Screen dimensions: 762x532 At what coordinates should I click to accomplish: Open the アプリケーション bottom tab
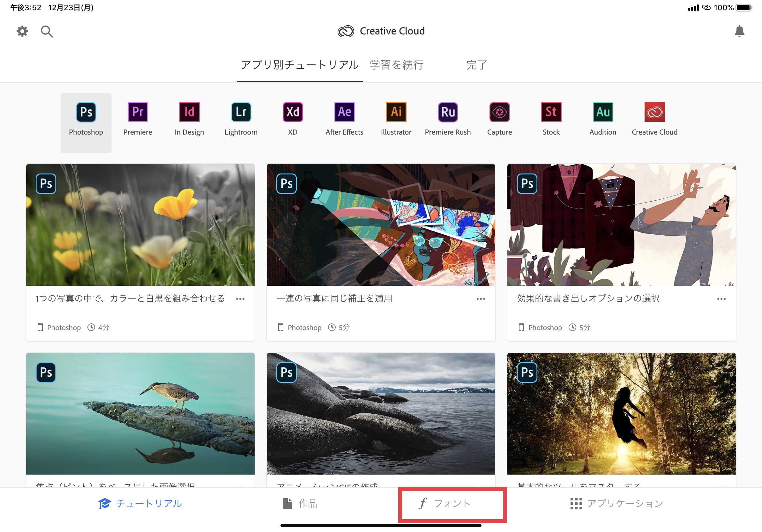click(x=616, y=504)
